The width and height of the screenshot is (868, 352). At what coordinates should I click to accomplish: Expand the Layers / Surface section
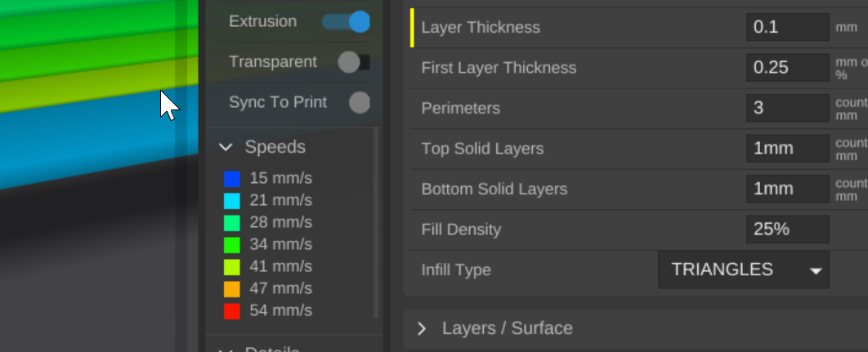pos(422,329)
